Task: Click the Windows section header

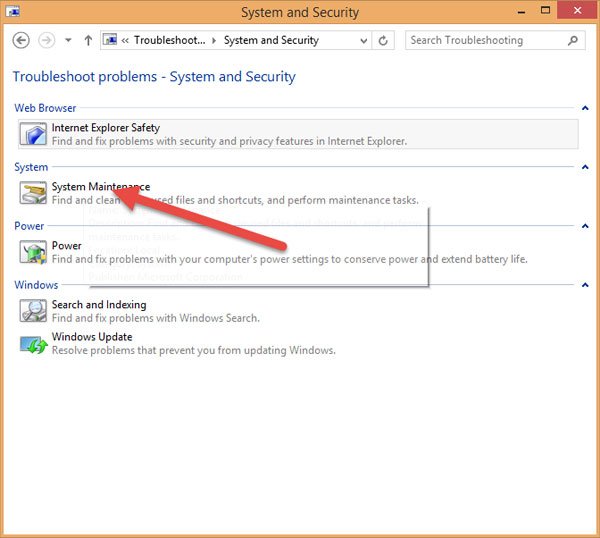Action: click(x=36, y=285)
